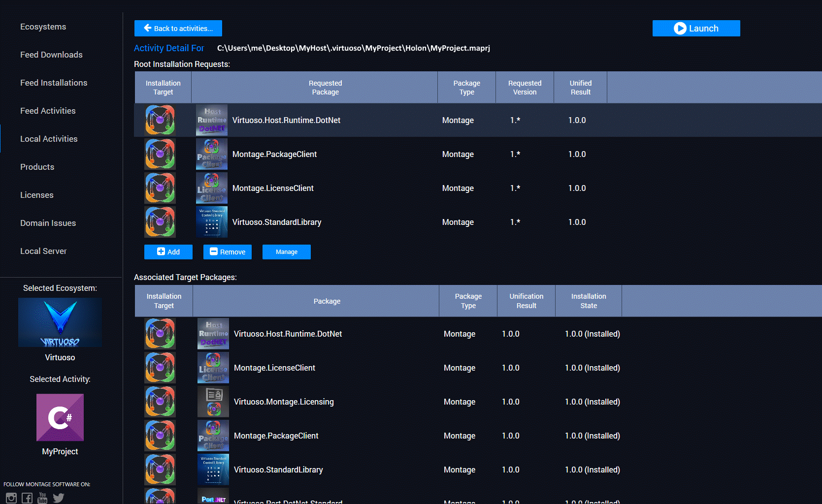This screenshot has height=504, width=822.
Task: Click Virtuoso.Montage.Licensing package icon
Action: 213,402
